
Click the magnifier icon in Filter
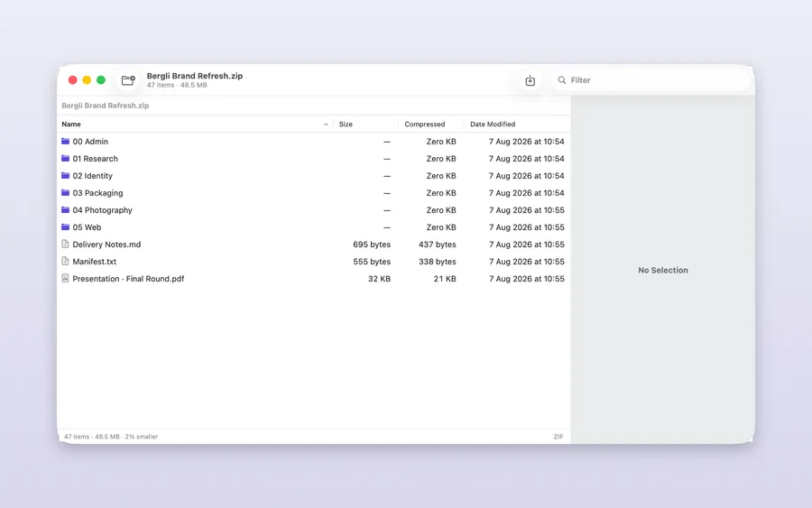click(561, 80)
